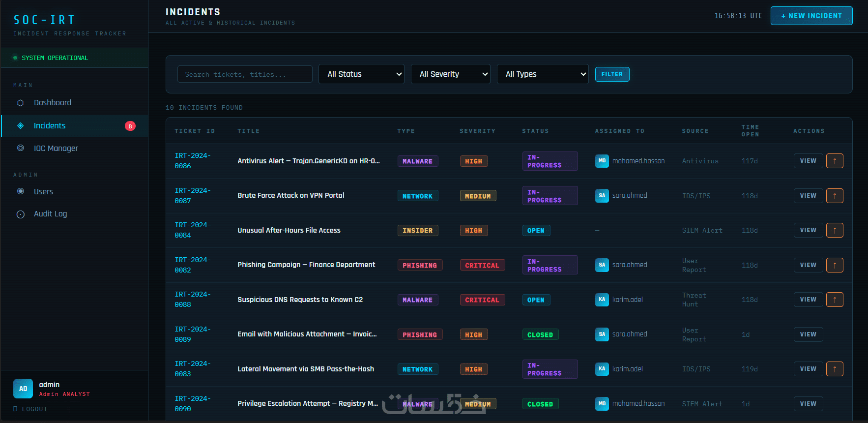Escalate ticket IRT-2024-0084 with arrow icon
The image size is (868, 423).
click(835, 230)
